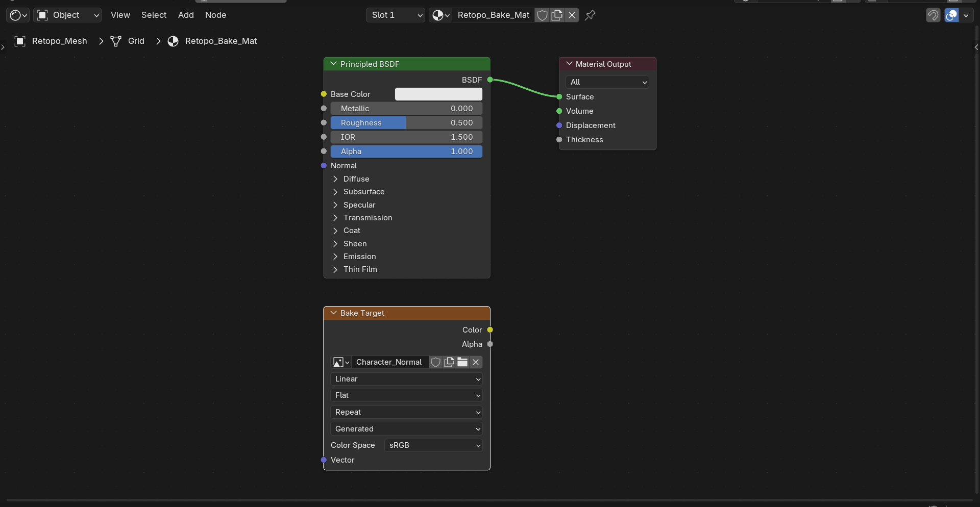Image resolution: width=980 pixels, height=507 pixels.
Task: Collapse the Bake Target node
Action: coord(334,313)
